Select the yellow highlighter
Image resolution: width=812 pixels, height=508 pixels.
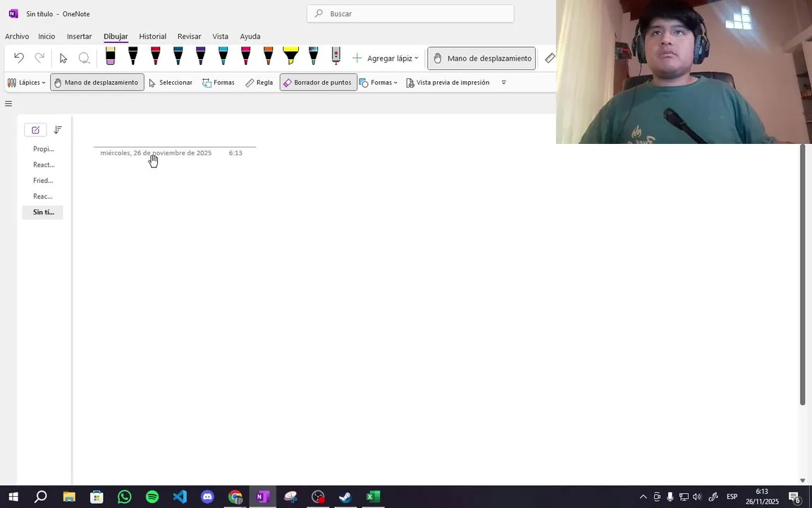pos(291,56)
